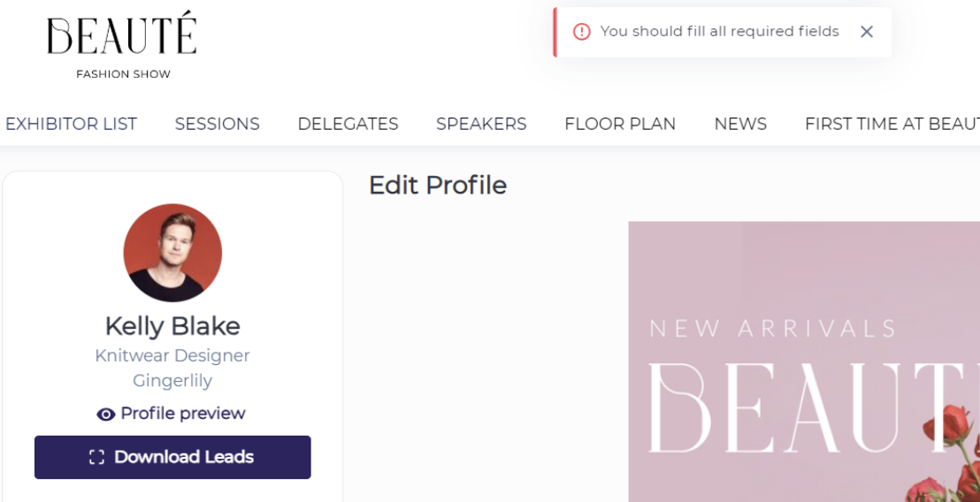980x502 pixels.
Task: Click Kelly Blake's profile photo
Action: [x=172, y=253]
